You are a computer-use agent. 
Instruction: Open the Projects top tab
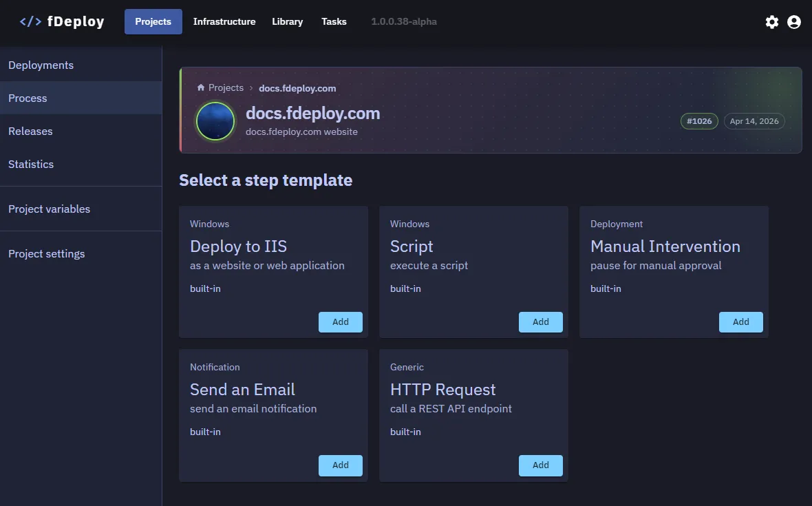pos(153,22)
